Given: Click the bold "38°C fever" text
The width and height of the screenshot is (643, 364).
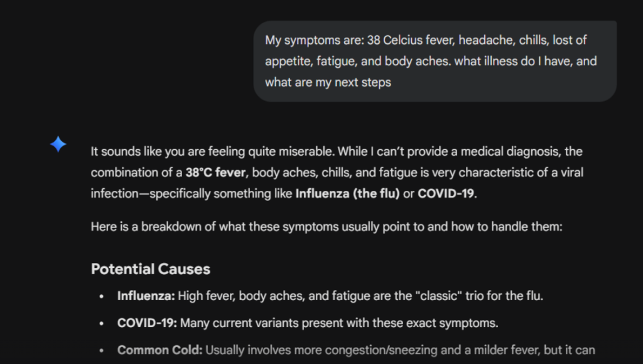Looking at the screenshot, I should [x=215, y=173].
